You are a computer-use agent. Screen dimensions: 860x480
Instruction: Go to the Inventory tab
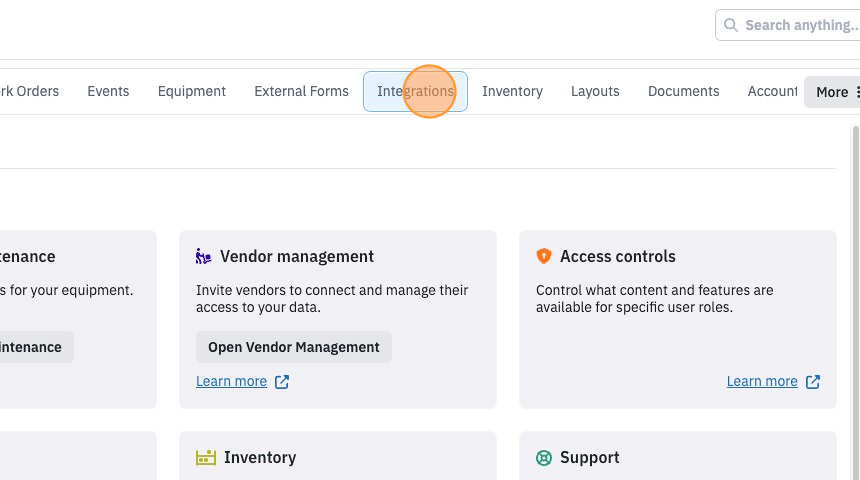(x=512, y=91)
